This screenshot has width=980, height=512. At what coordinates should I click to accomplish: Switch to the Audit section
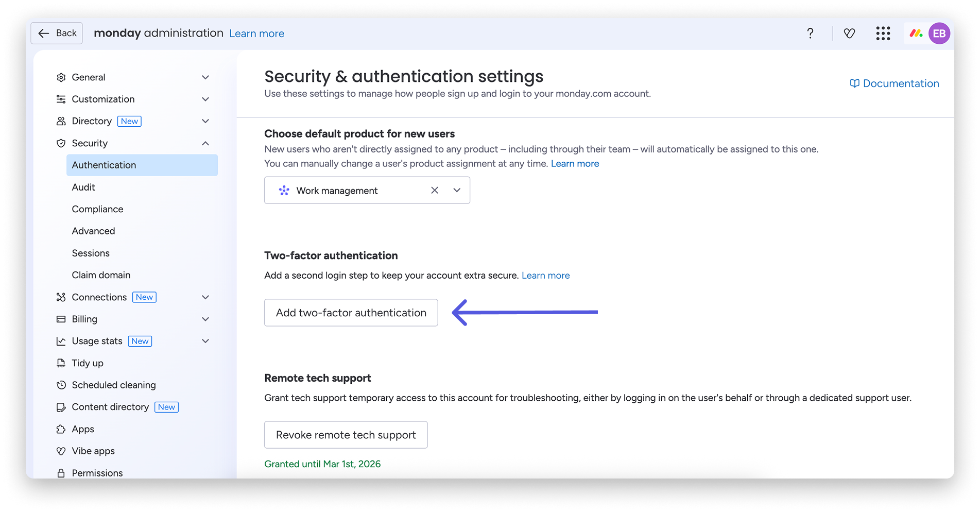coord(83,187)
